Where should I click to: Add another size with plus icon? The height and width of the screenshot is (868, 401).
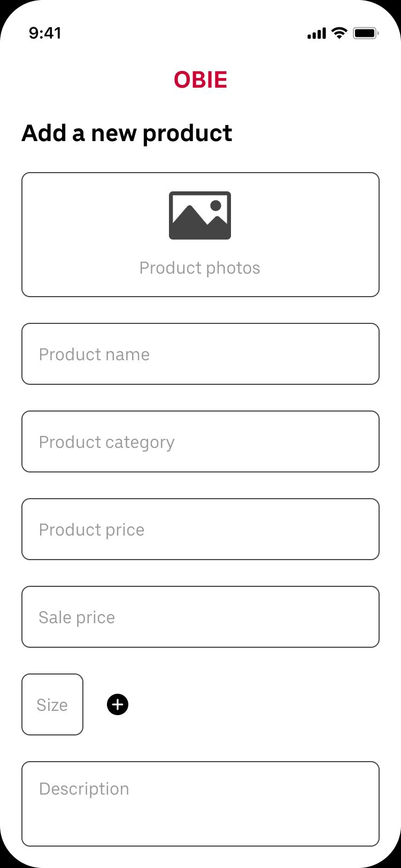click(x=118, y=704)
